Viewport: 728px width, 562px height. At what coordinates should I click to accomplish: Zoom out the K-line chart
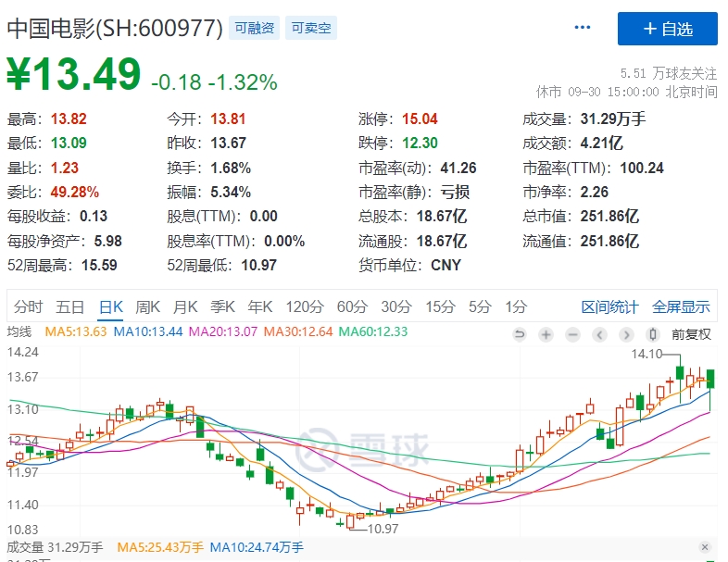click(573, 334)
